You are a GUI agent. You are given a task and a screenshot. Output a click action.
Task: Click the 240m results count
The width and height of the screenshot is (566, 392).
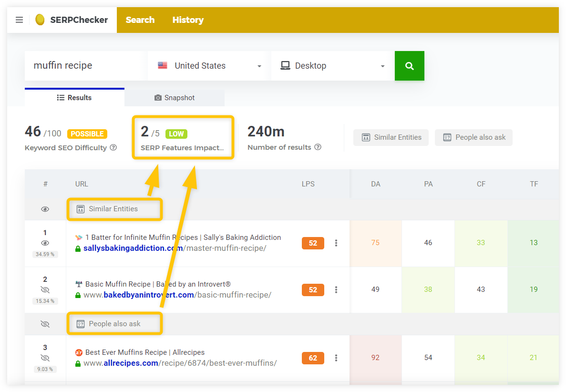pyautogui.click(x=266, y=132)
